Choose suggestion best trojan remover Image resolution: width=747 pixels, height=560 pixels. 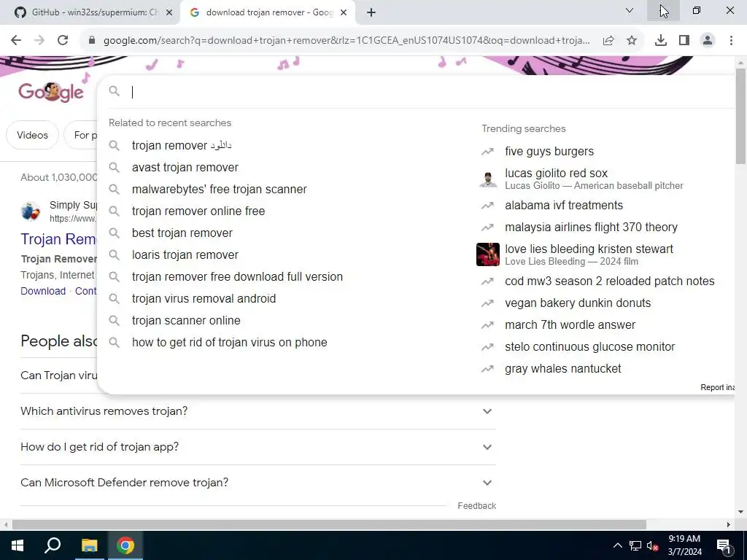pos(182,233)
